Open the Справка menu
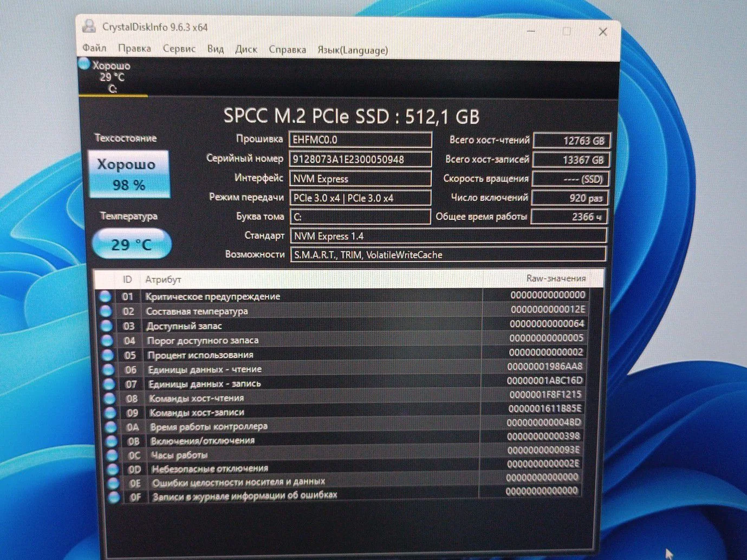The width and height of the screenshot is (747, 560). click(x=288, y=50)
